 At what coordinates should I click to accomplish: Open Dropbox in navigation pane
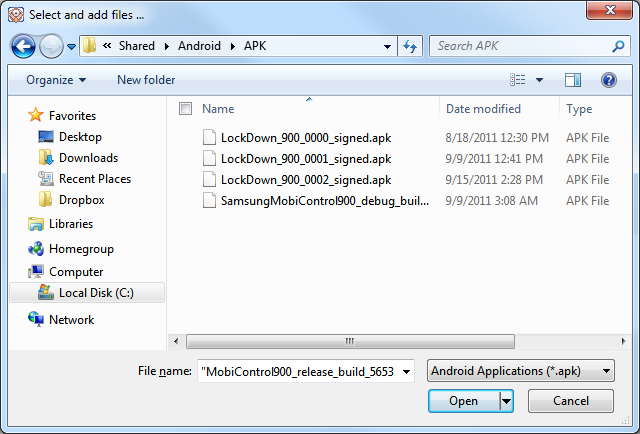(x=82, y=200)
